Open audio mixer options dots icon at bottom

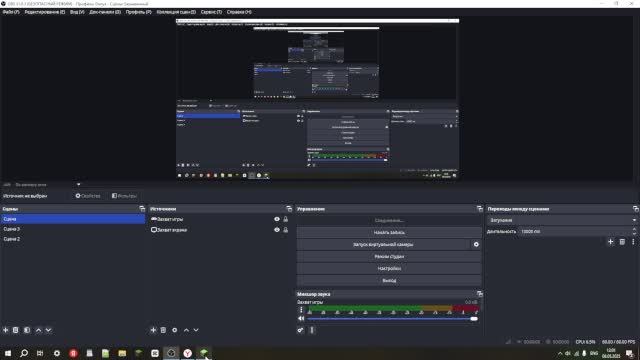[x=312, y=330]
